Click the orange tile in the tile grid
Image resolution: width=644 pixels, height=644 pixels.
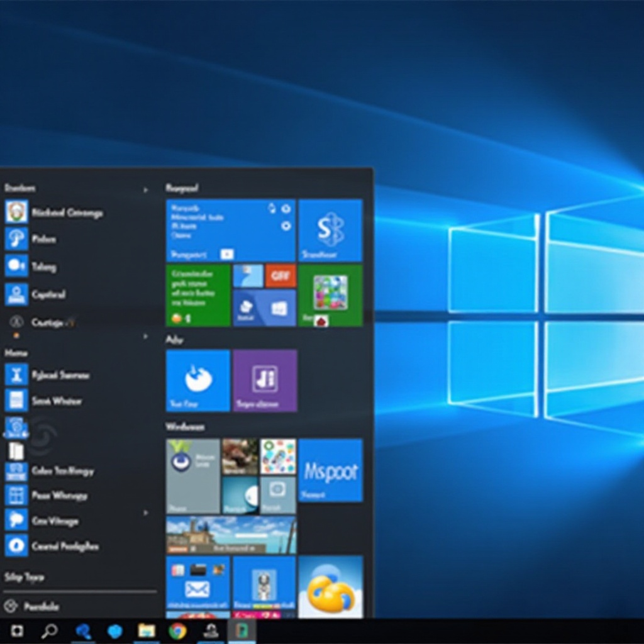click(x=280, y=275)
